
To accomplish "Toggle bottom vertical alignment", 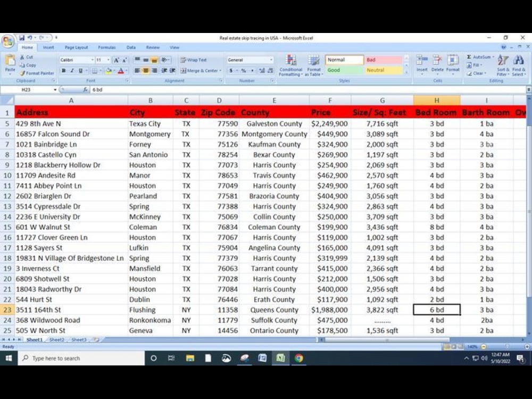I will [154, 60].
